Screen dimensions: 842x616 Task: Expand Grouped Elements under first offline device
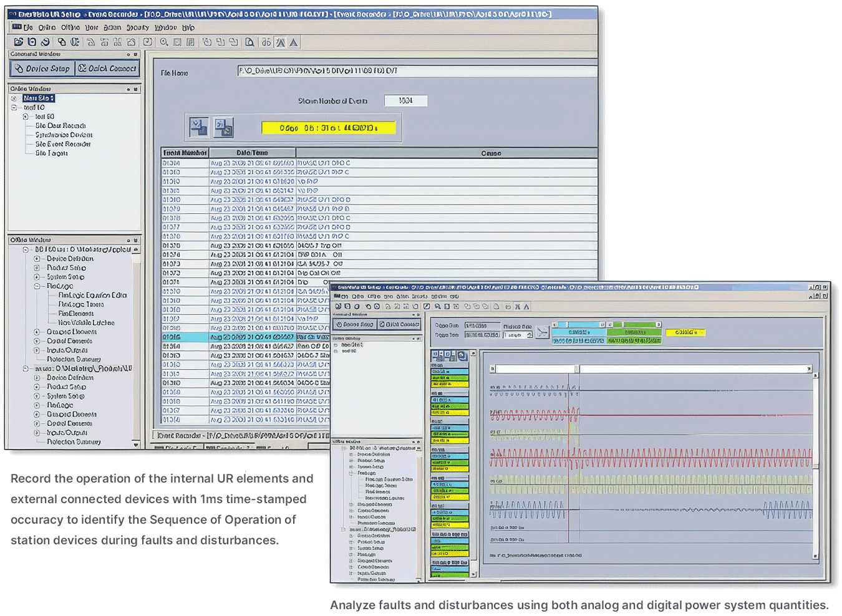point(37,332)
